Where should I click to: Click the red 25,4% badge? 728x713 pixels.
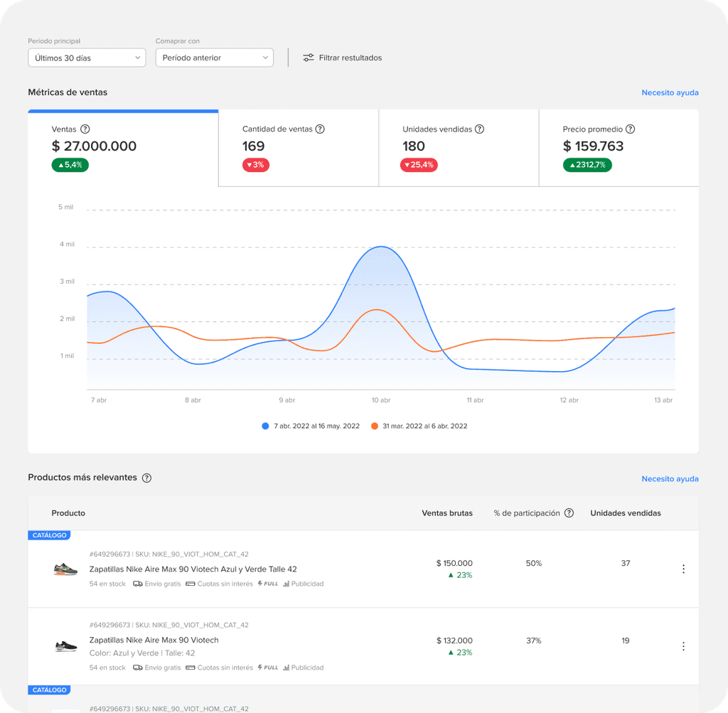[x=419, y=165]
